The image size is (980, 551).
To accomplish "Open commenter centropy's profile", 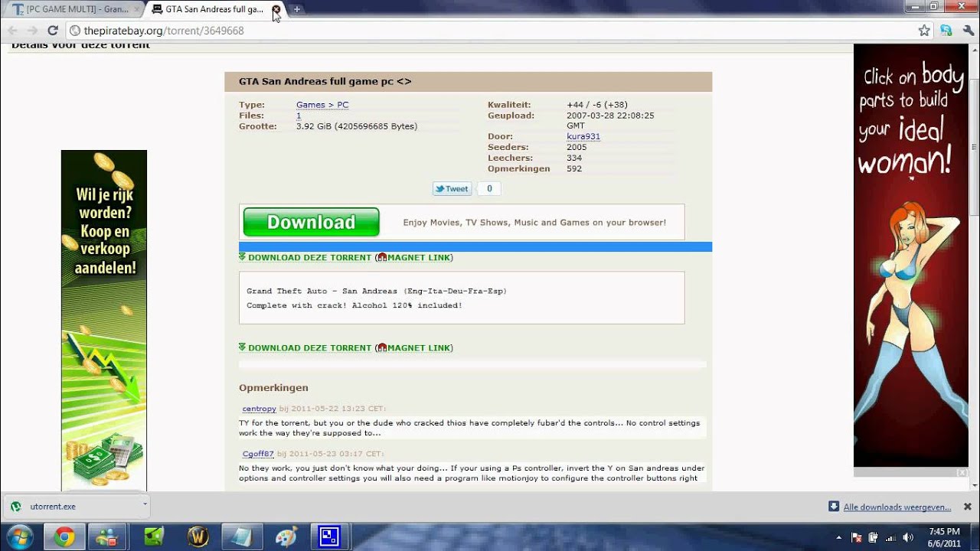I will (259, 409).
